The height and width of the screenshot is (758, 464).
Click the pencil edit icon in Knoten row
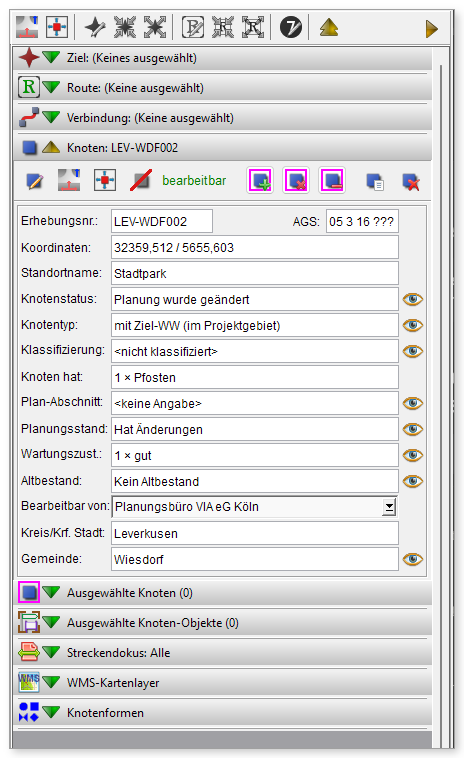[35, 181]
